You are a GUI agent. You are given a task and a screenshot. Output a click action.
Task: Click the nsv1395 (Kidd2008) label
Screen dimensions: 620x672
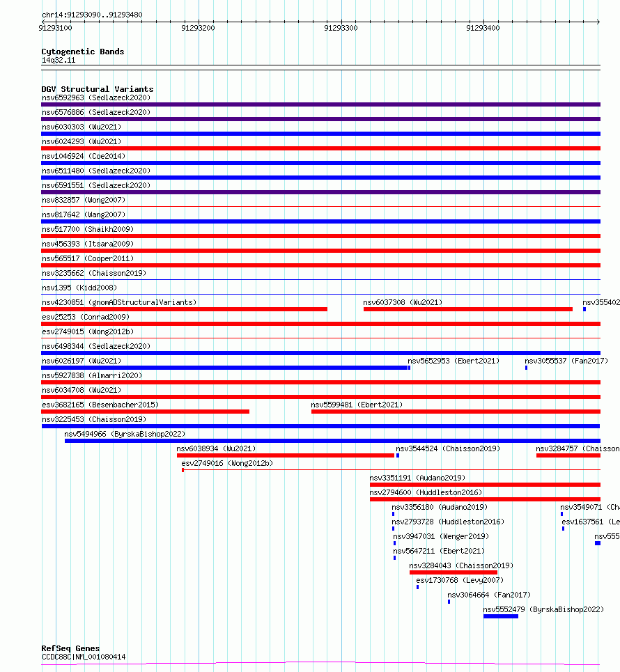(x=79, y=288)
